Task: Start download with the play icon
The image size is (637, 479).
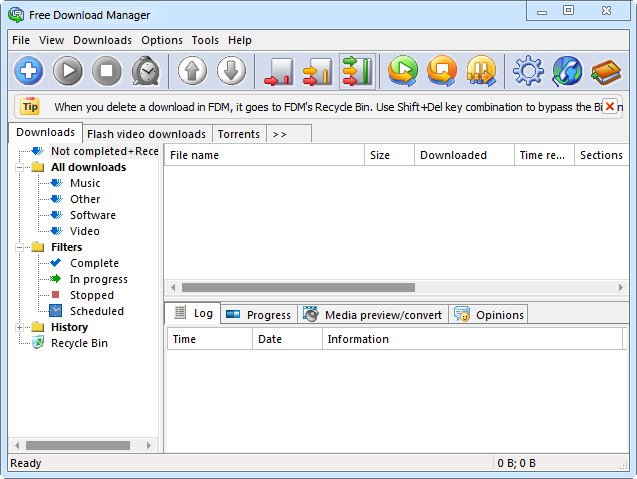Action: coord(67,71)
